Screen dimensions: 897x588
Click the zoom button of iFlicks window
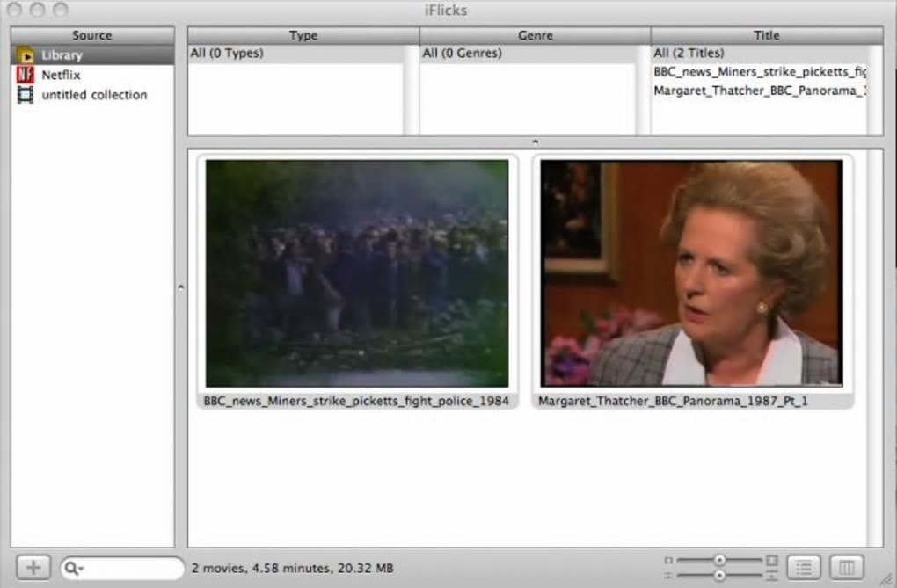tap(60, 10)
